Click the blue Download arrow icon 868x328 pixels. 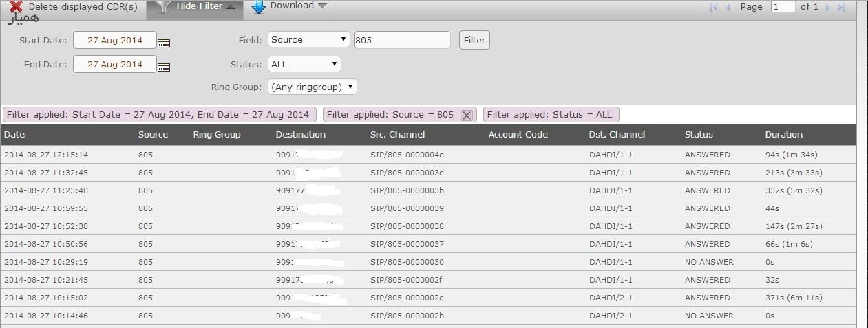(x=259, y=6)
